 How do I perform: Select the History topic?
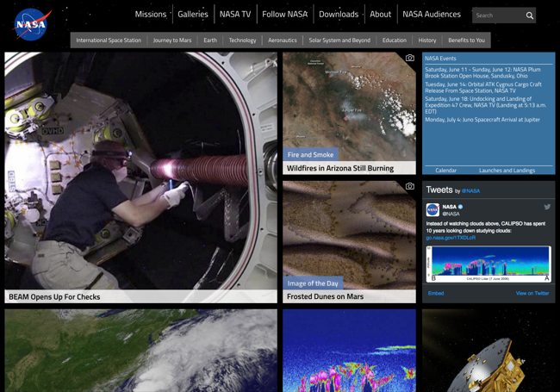tap(427, 40)
